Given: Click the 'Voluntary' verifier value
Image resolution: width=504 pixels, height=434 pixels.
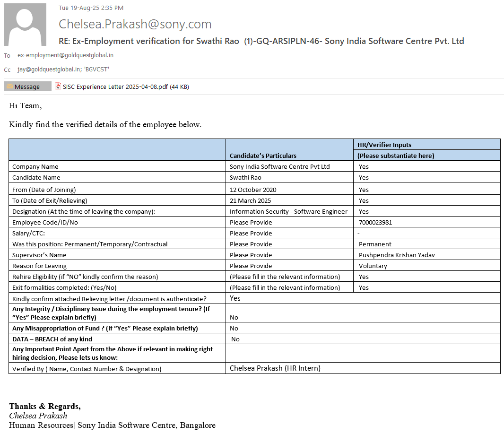Looking at the screenshot, I should [373, 266].
